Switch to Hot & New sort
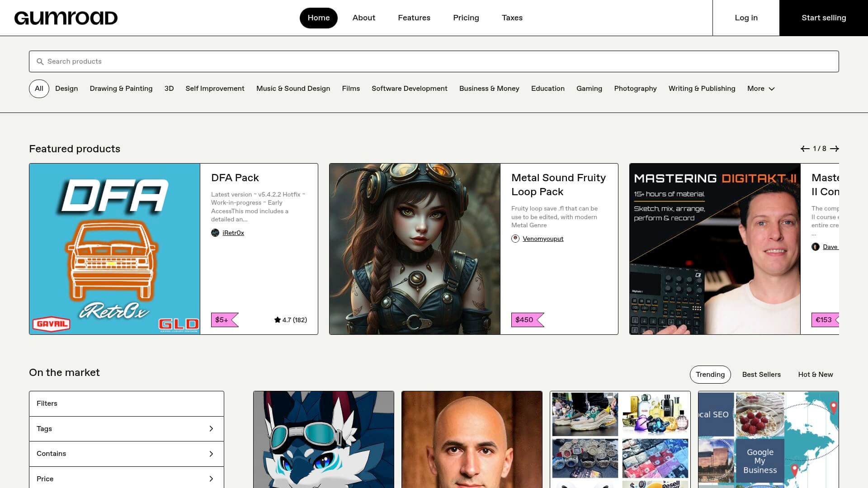868x488 pixels. [816, 375]
